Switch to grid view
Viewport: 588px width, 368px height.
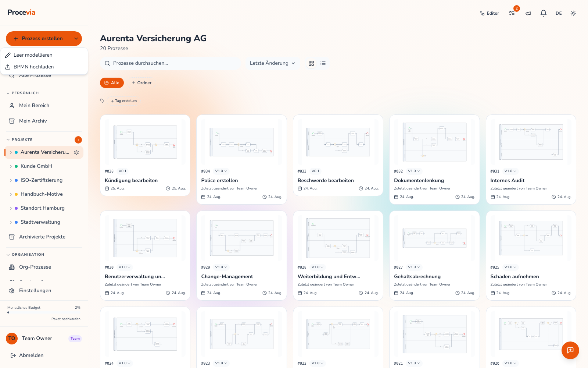click(x=311, y=63)
